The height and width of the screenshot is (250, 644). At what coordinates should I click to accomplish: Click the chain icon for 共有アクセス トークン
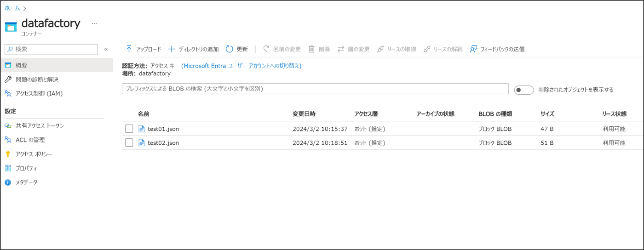8,126
